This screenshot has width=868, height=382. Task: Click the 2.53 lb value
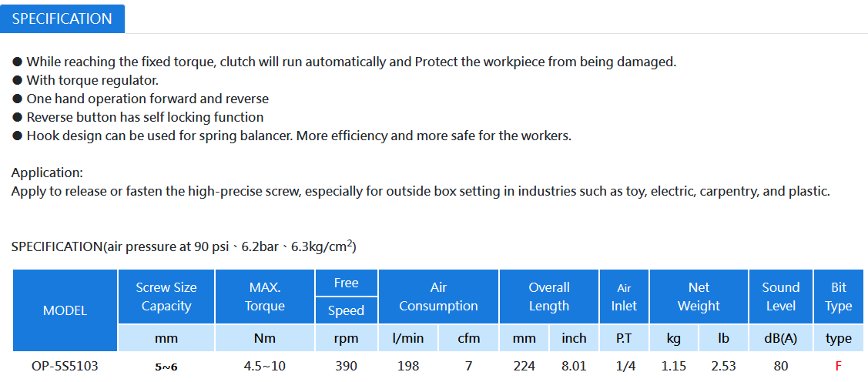click(x=723, y=366)
